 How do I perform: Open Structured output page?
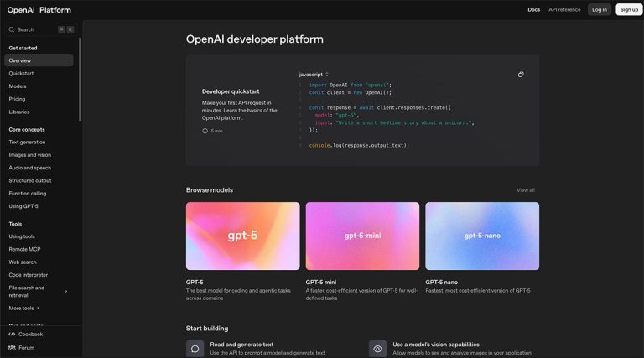tap(30, 180)
